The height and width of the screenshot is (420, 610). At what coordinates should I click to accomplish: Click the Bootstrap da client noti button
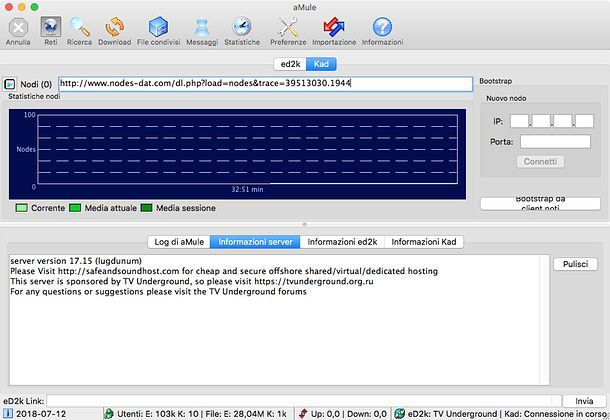point(540,204)
